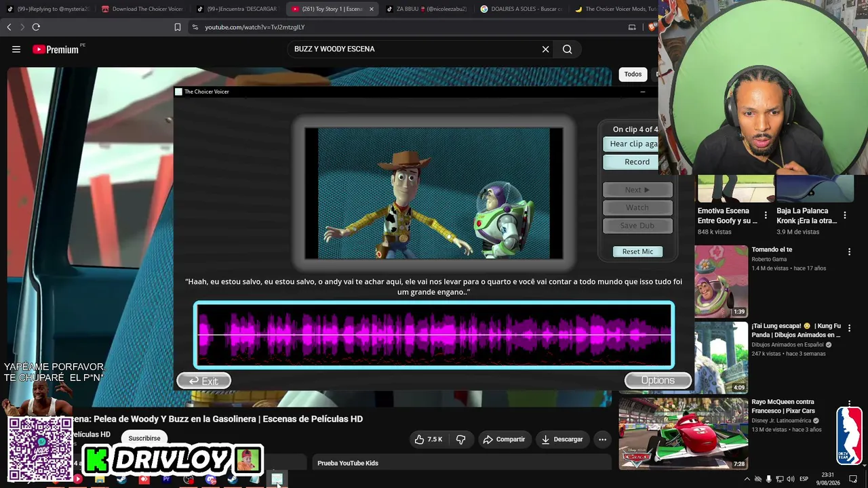Viewport: 868px width, 488px height.
Task: Switch to the 'Encuentra DESCARGAR' TikTok tab
Action: [237, 9]
